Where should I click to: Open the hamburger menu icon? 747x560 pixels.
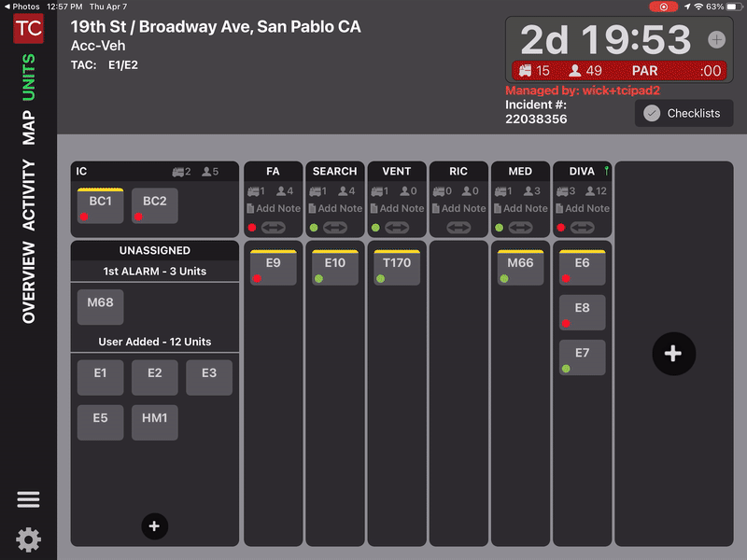[x=28, y=499]
